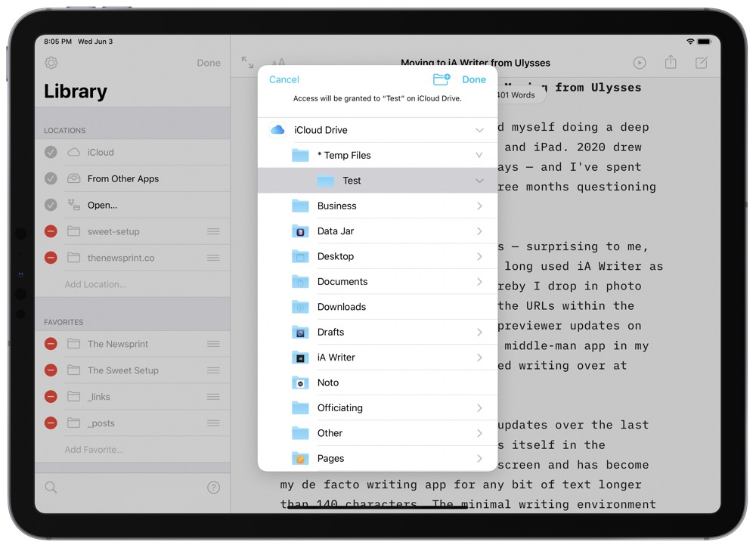Select the Documents folder name
The width and height of the screenshot is (756, 548).
point(342,281)
